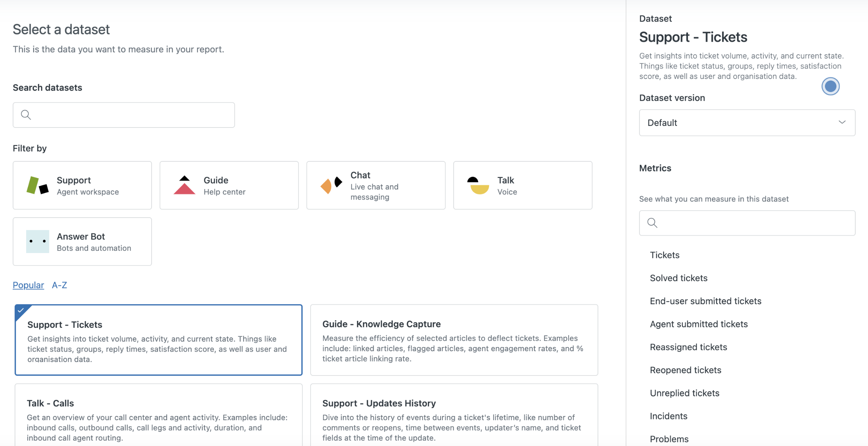Click the Talk Voice filter icon
Screen dimensions: 868x446
pos(477,185)
